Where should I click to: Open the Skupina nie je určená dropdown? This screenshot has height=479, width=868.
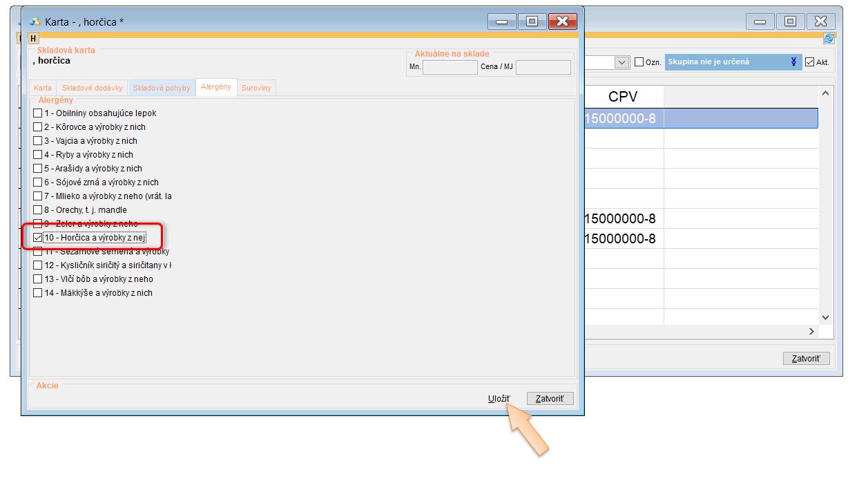pos(793,62)
